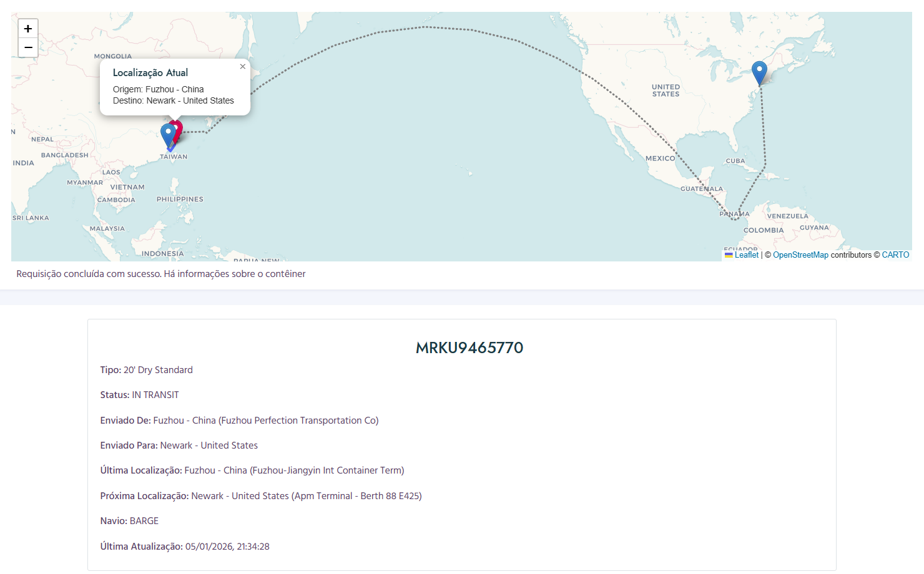Zoom out on the map
Screen dimensions: 924x574
pos(28,47)
